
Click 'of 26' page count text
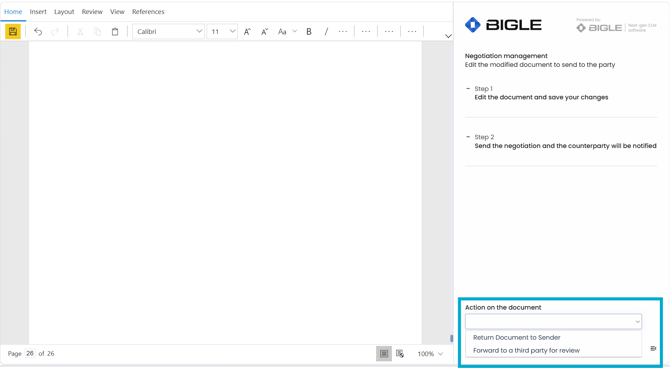(46, 353)
